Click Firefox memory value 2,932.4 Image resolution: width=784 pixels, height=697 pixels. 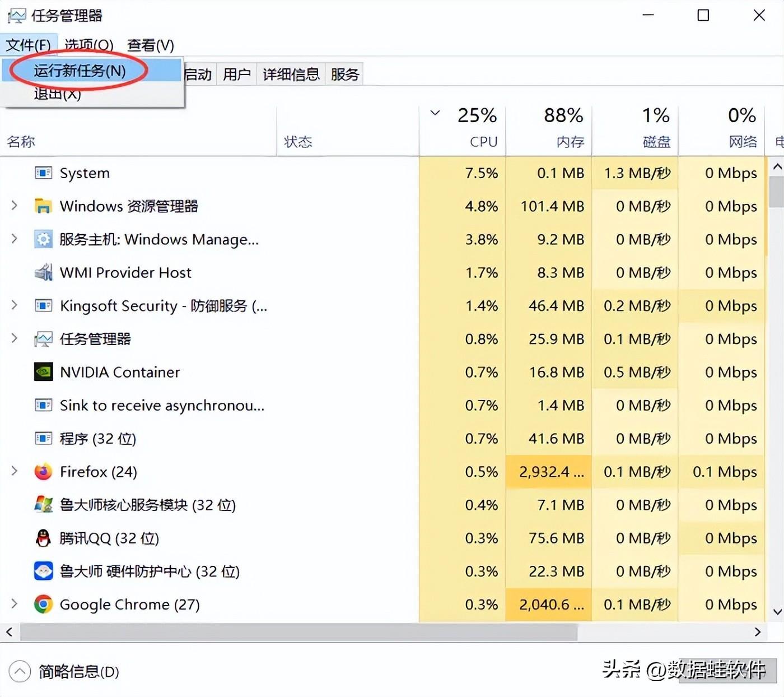click(x=549, y=472)
